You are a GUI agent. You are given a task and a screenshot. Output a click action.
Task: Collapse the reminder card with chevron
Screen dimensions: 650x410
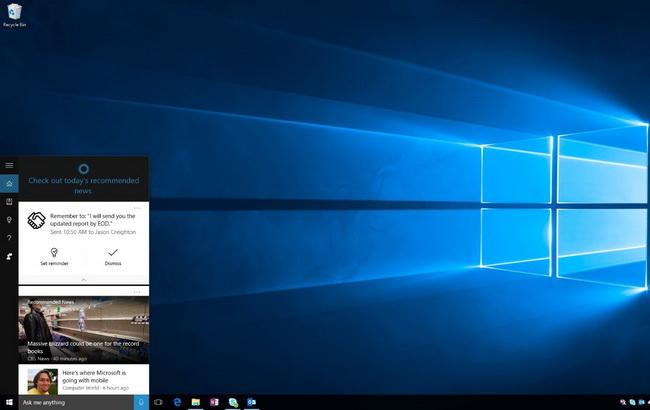(83, 279)
